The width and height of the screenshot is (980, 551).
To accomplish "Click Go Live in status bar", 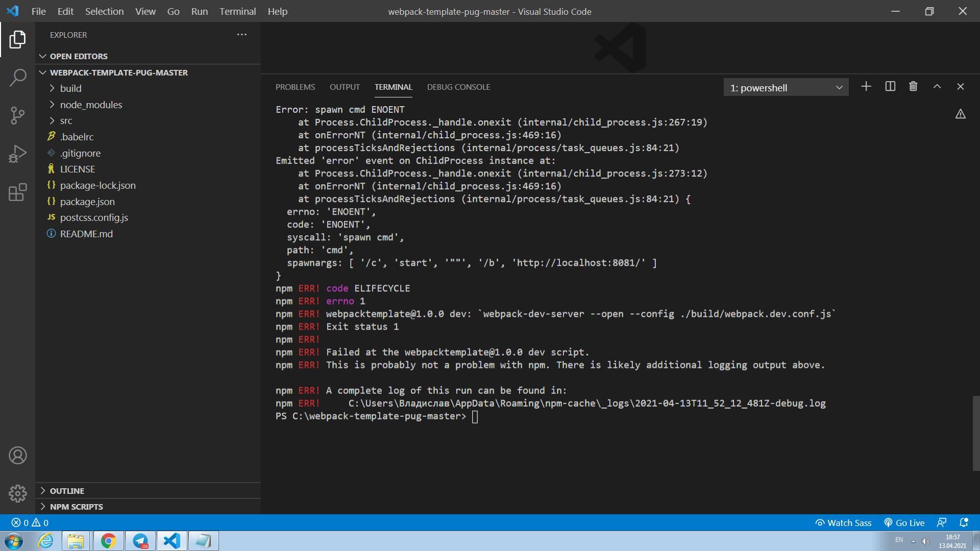I will [x=904, y=522].
